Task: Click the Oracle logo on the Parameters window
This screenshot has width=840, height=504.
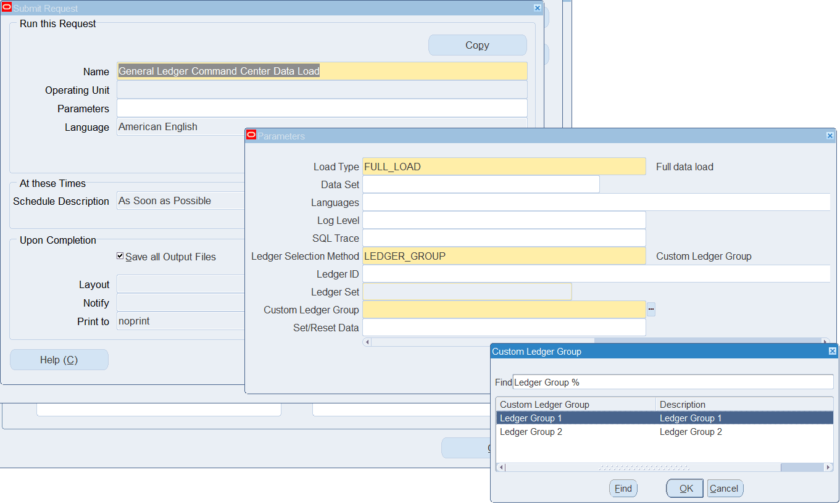Action: tap(252, 135)
